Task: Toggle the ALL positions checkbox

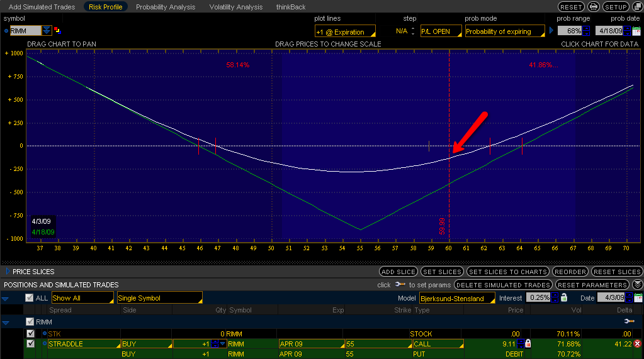Action: pyautogui.click(x=29, y=298)
